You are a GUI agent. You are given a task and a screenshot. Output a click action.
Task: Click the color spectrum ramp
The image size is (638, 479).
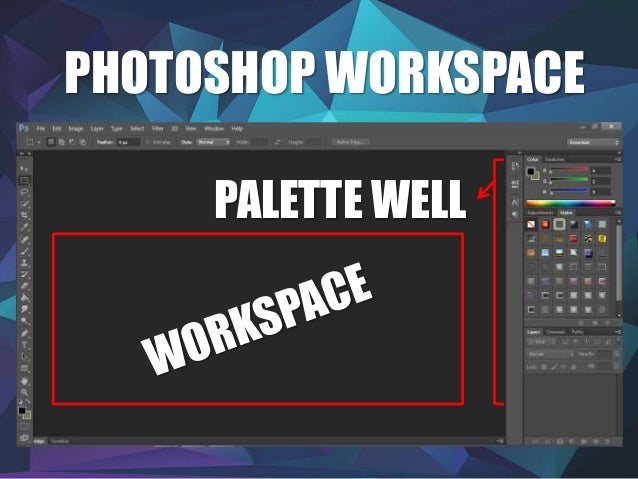coord(570,203)
